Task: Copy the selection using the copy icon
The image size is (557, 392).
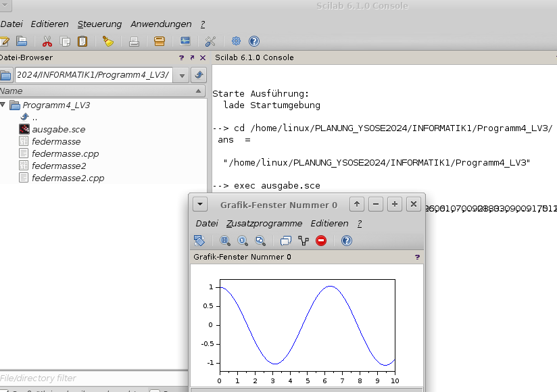Action: (65, 41)
